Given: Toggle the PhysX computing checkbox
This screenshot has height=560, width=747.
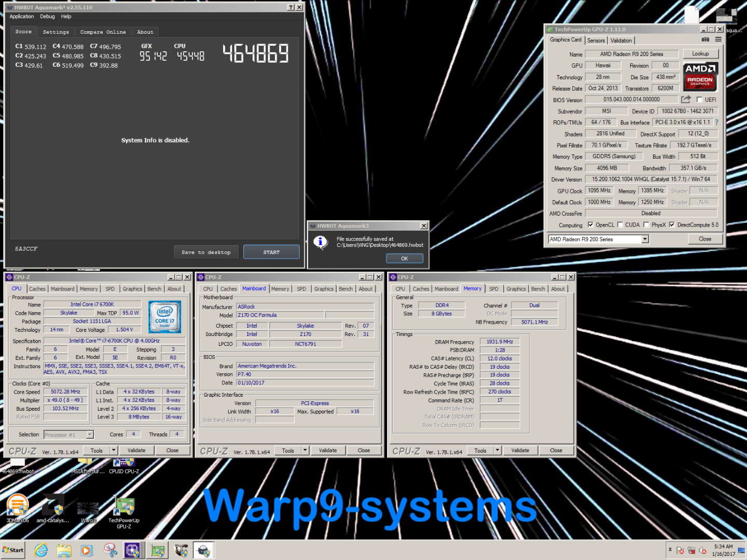Looking at the screenshot, I should tap(646, 225).
